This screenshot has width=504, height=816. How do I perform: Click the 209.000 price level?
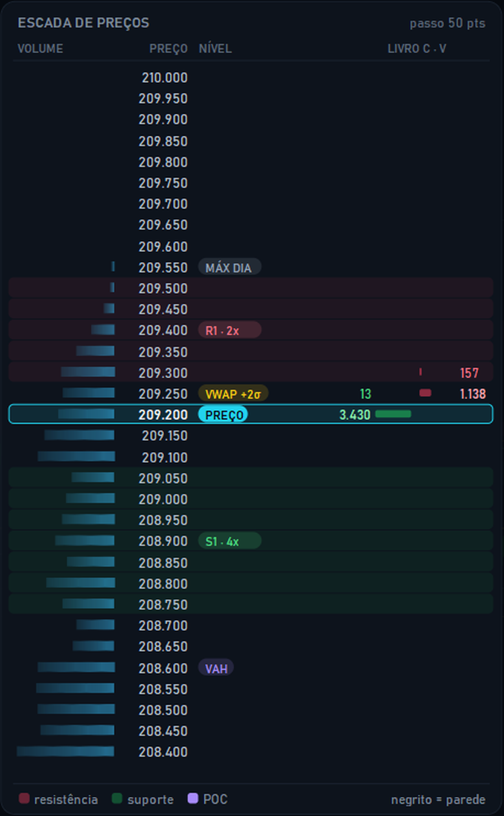tap(163, 499)
